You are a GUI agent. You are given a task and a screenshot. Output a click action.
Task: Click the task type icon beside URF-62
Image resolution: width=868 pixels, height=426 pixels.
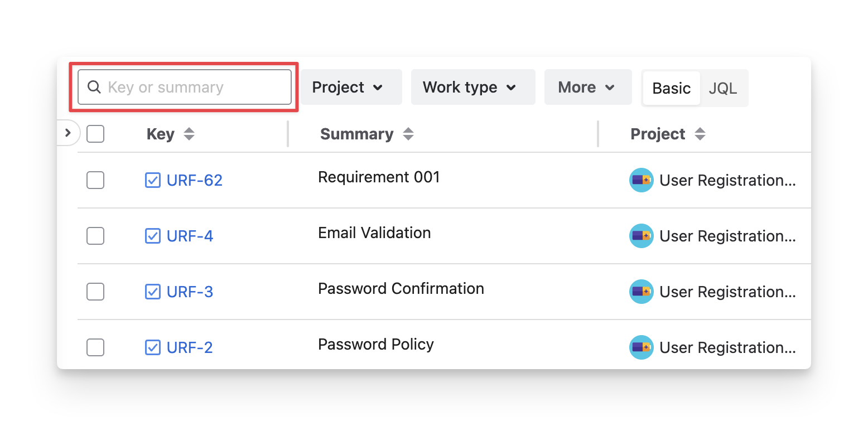pos(152,180)
